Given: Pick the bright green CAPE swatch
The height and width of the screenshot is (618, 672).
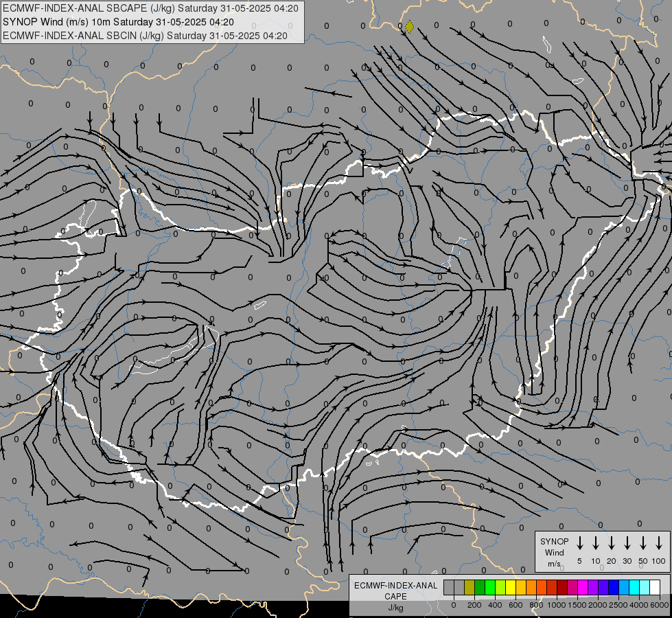Looking at the screenshot, I should (x=490, y=587).
